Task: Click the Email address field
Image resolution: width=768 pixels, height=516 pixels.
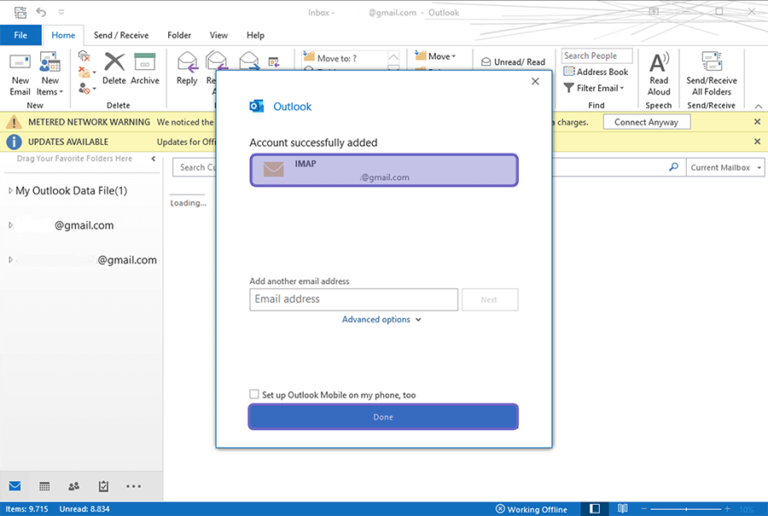Action: click(x=354, y=299)
